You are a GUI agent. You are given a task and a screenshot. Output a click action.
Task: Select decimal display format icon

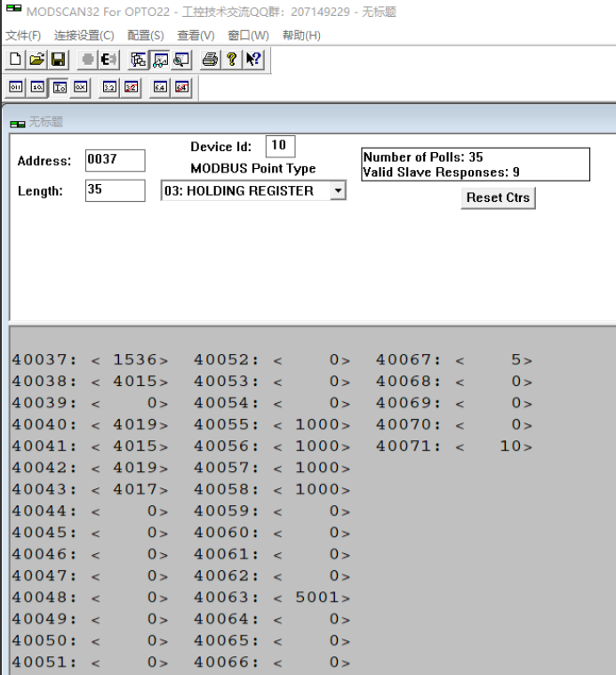point(37,87)
